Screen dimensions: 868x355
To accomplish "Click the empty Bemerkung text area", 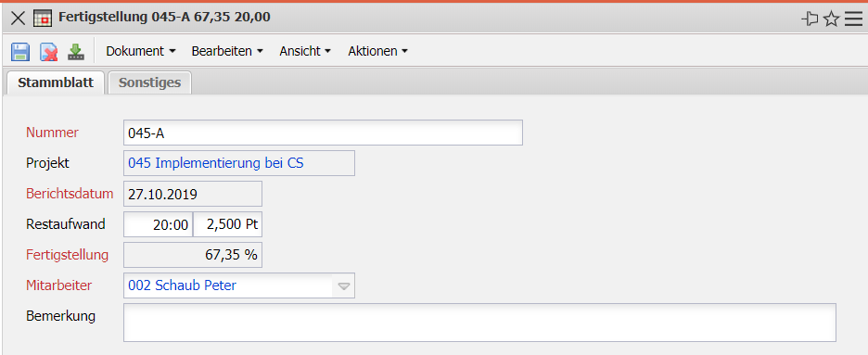I will click(x=479, y=323).
